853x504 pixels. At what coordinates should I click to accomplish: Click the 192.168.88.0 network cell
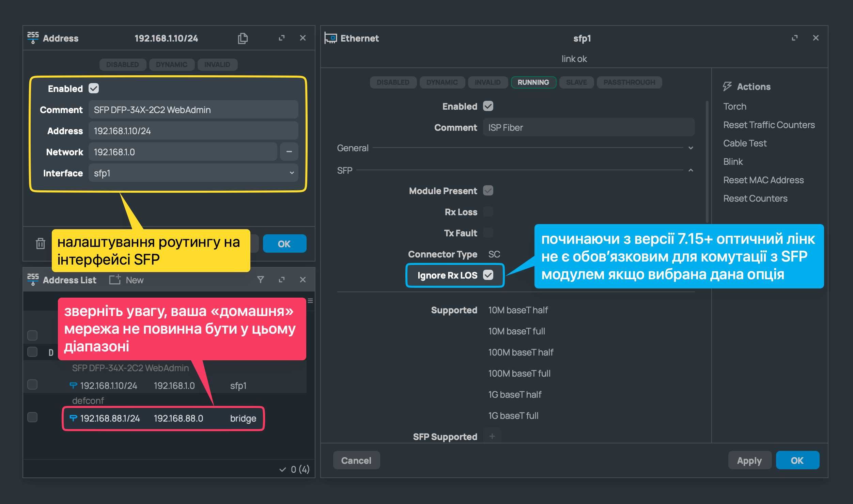(x=178, y=418)
